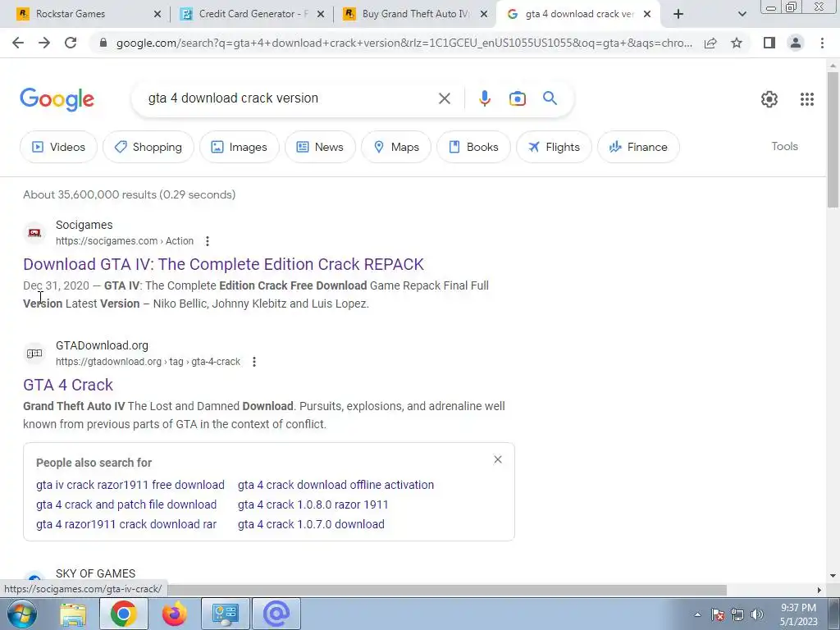
Task: Clear the search box with the X
Action: tap(444, 98)
